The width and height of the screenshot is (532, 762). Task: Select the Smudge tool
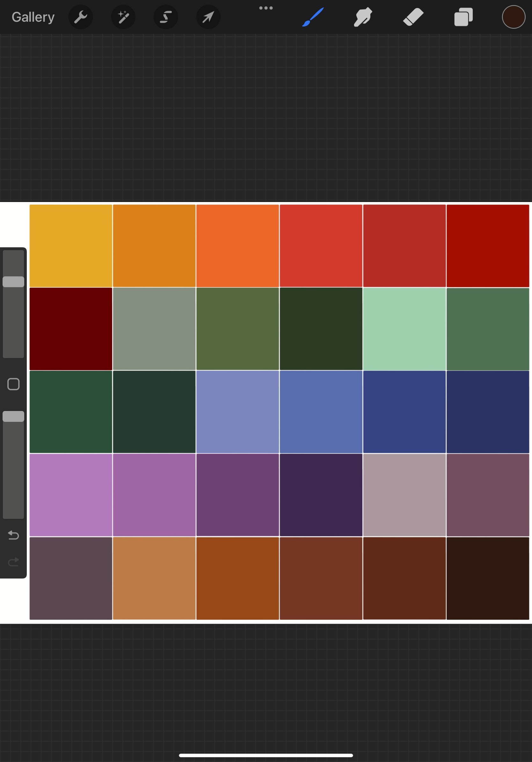(x=363, y=17)
